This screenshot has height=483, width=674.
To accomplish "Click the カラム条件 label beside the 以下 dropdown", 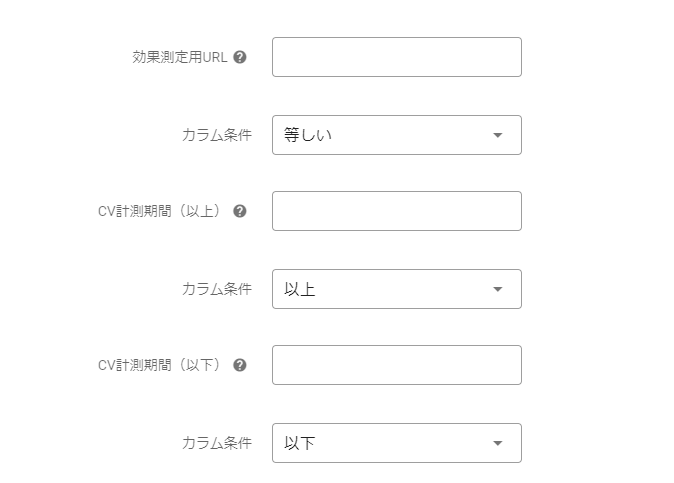I will click(x=217, y=444).
